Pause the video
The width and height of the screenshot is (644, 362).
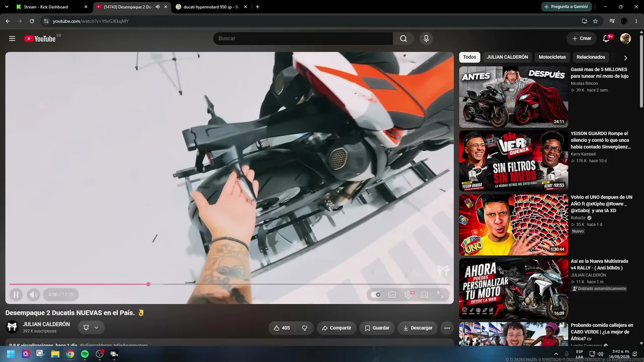16,295
